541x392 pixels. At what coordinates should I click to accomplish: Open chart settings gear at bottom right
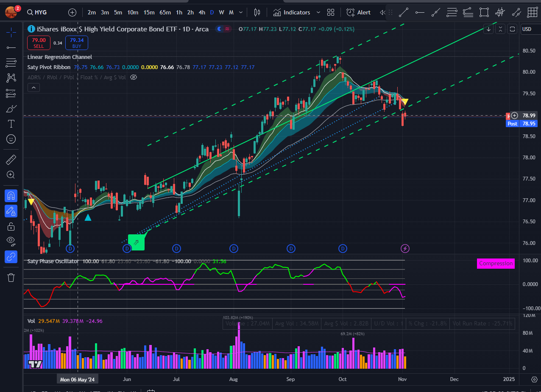[x=534, y=379]
